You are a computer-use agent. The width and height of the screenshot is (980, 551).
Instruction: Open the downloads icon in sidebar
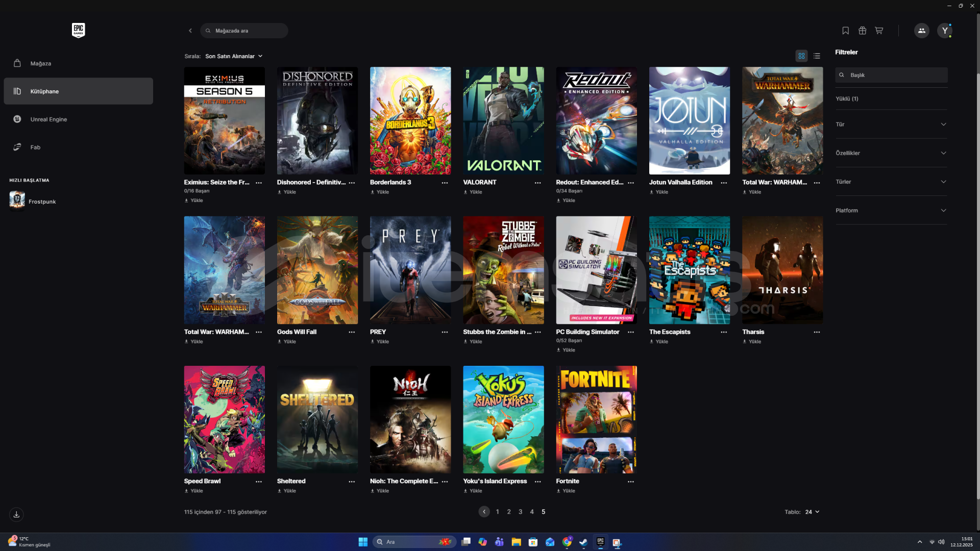click(16, 514)
